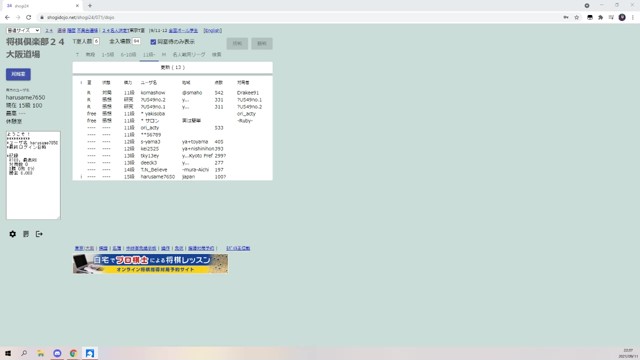Viewport: 640px width, 360px height.
Task: Select the komashow row in the player list
Action: tap(172, 93)
